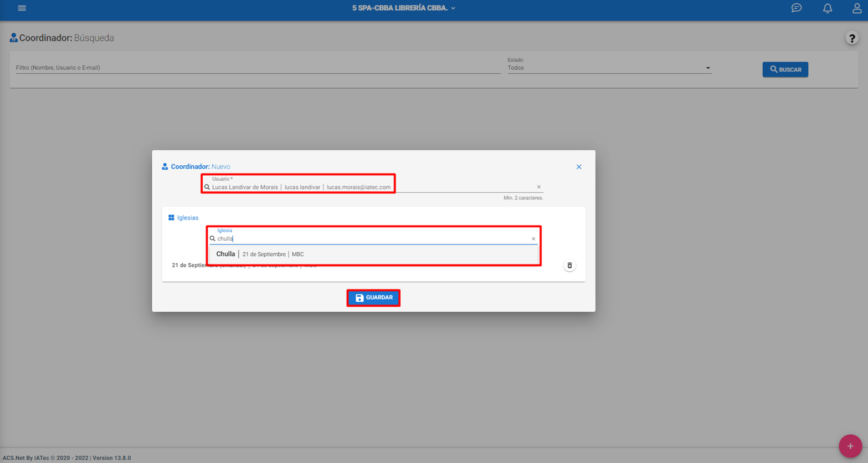The height and width of the screenshot is (463, 868).
Task: Click the BUSCAR button
Action: pyautogui.click(x=785, y=69)
